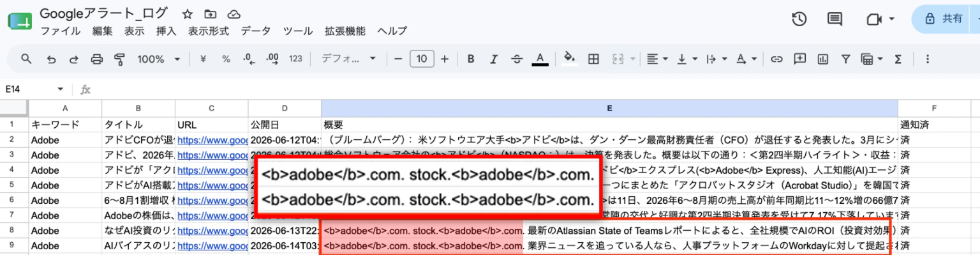
Task: Decrease decimal places
Action: tap(249, 59)
